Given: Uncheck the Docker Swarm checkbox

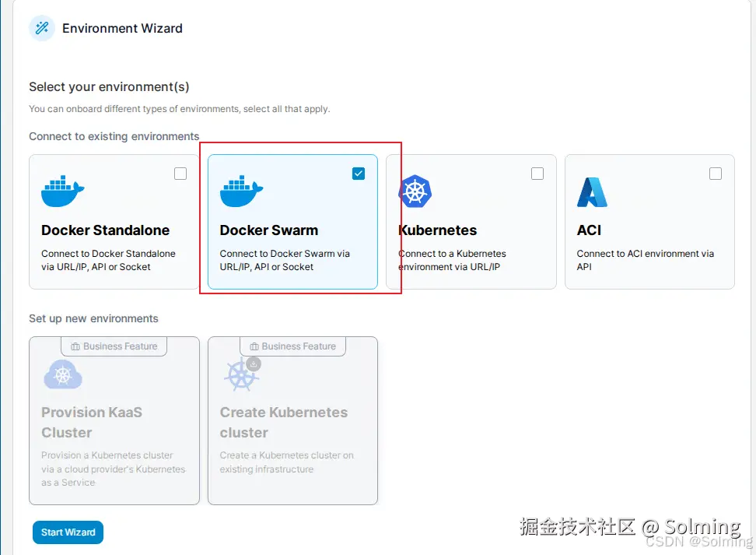Looking at the screenshot, I should (359, 174).
